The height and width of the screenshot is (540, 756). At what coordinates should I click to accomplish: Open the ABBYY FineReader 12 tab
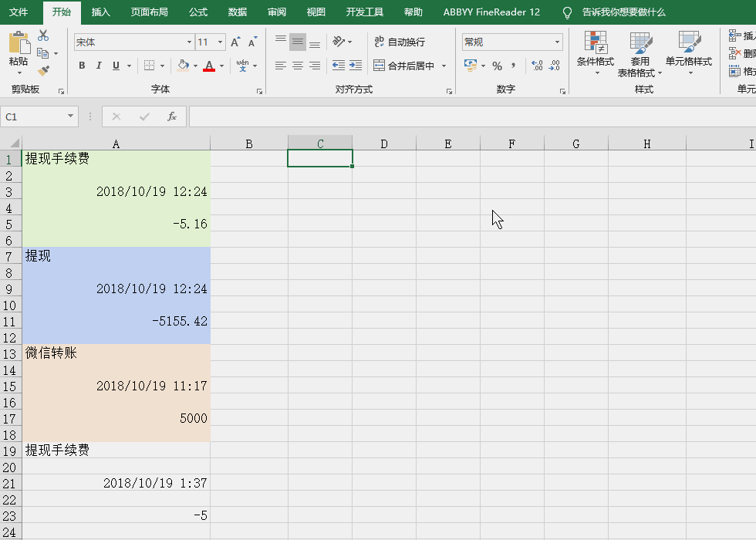point(491,12)
